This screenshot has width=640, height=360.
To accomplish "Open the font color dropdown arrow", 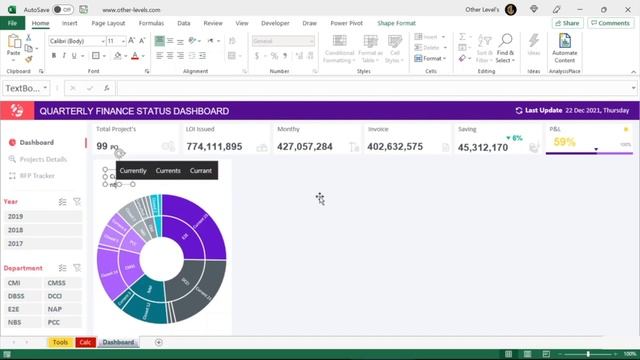I will (x=143, y=56).
